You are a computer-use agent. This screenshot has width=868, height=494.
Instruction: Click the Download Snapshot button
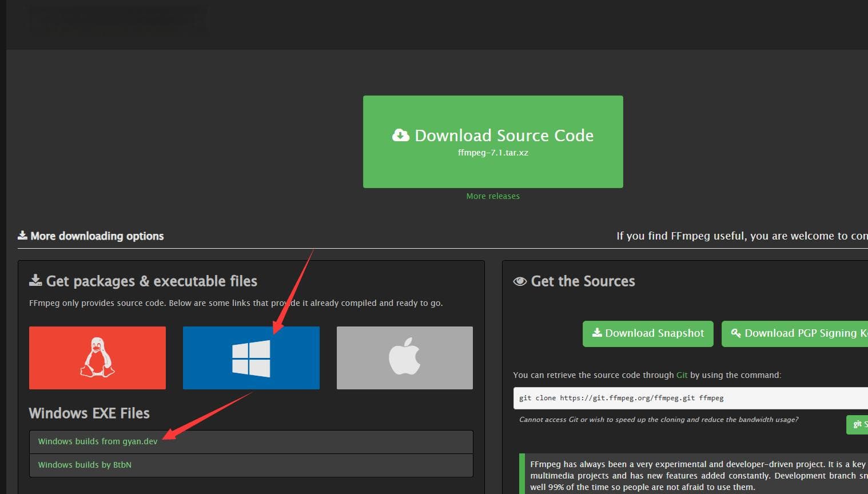(648, 333)
